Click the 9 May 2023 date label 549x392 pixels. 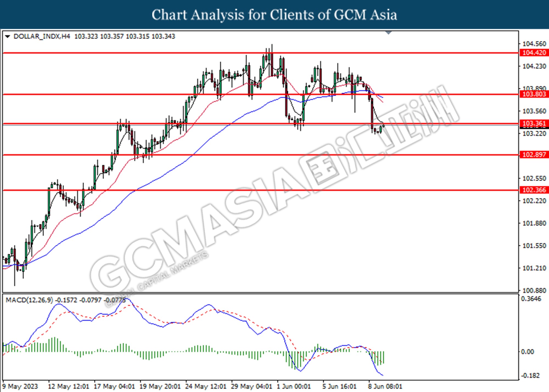(20, 387)
